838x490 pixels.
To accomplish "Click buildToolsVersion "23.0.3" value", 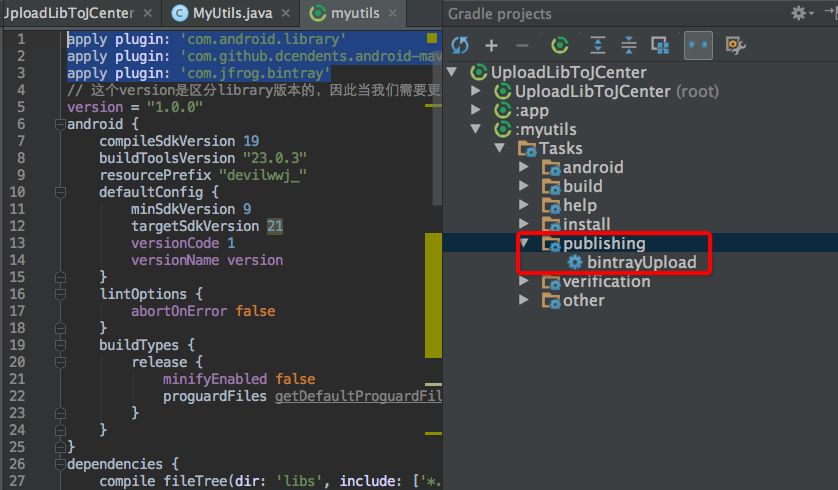I will click(275, 158).
